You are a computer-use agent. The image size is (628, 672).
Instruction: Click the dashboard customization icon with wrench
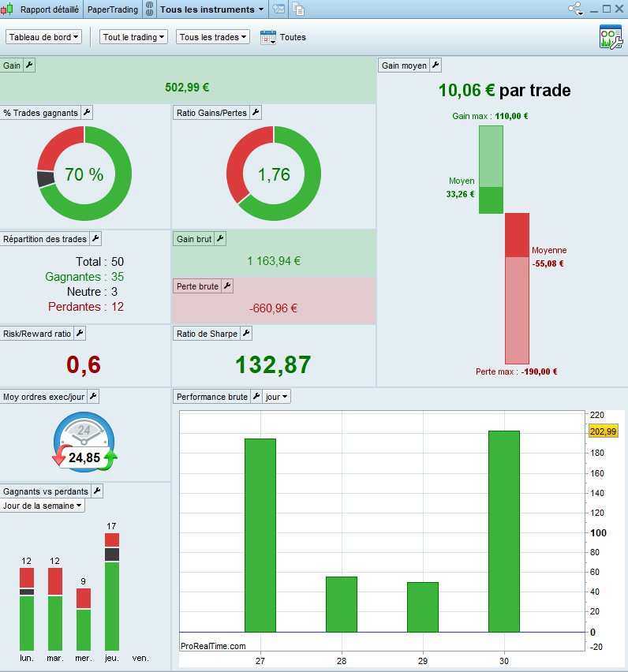(611, 37)
